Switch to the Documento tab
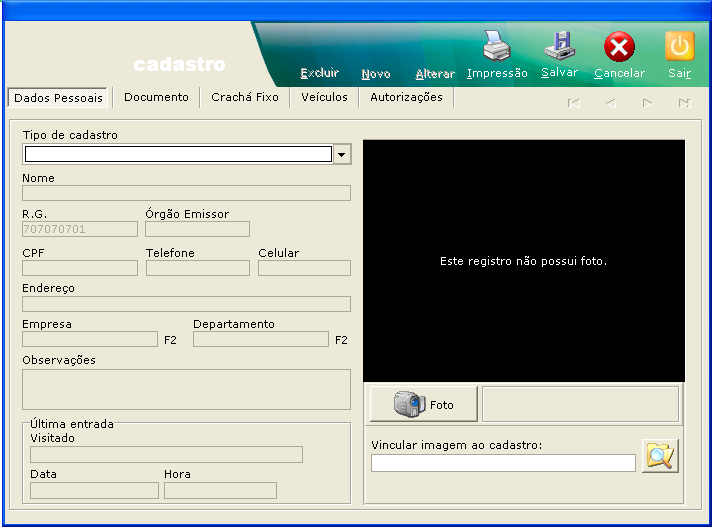This screenshot has height=528, width=714. pyautogui.click(x=156, y=97)
